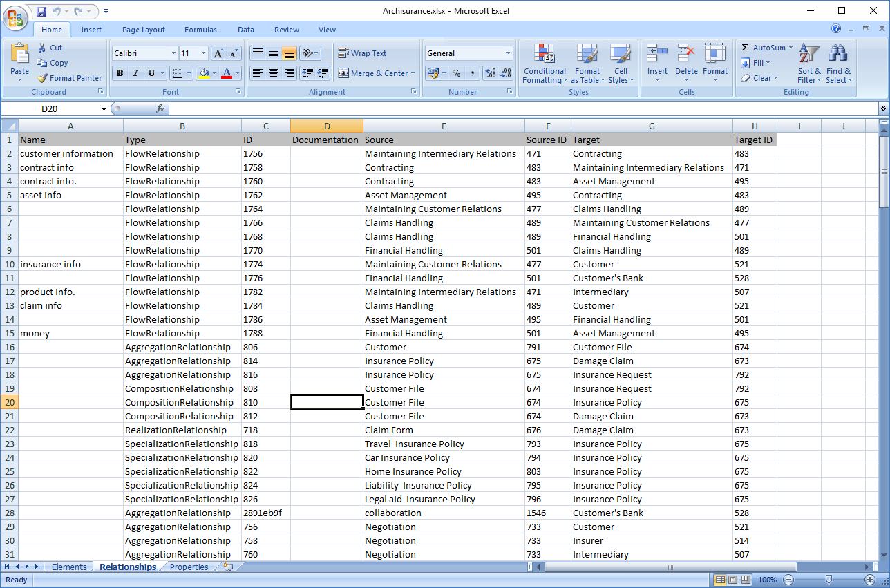This screenshot has height=588, width=890.
Task: Toggle Center horizontal alignment
Action: point(273,73)
